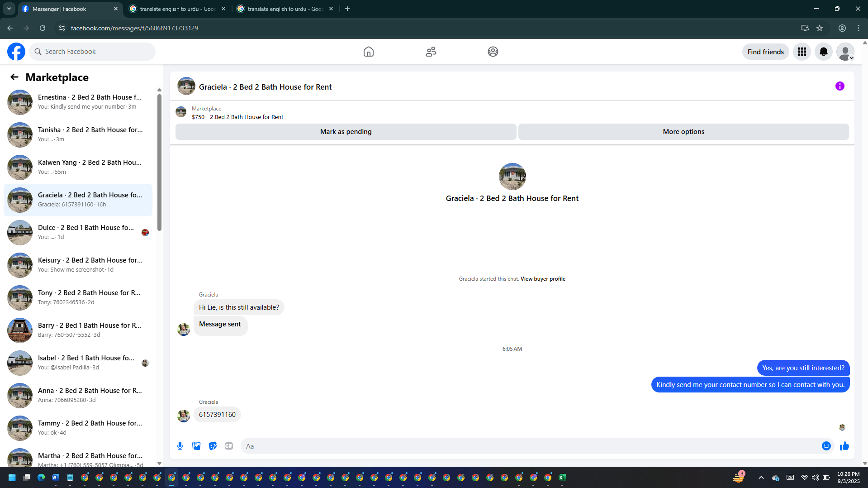
Task: Attach a photo using the image icon
Action: tap(196, 446)
